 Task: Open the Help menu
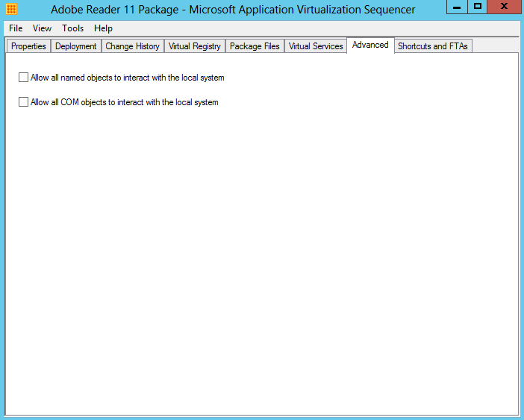[x=103, y=28]
